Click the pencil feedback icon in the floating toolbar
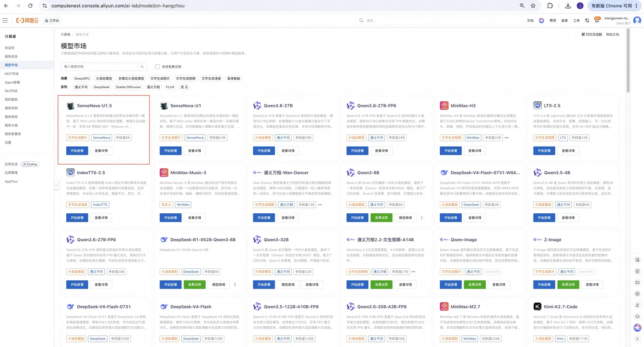Screen dimensions: 644x347 click(x=637, y=305)
